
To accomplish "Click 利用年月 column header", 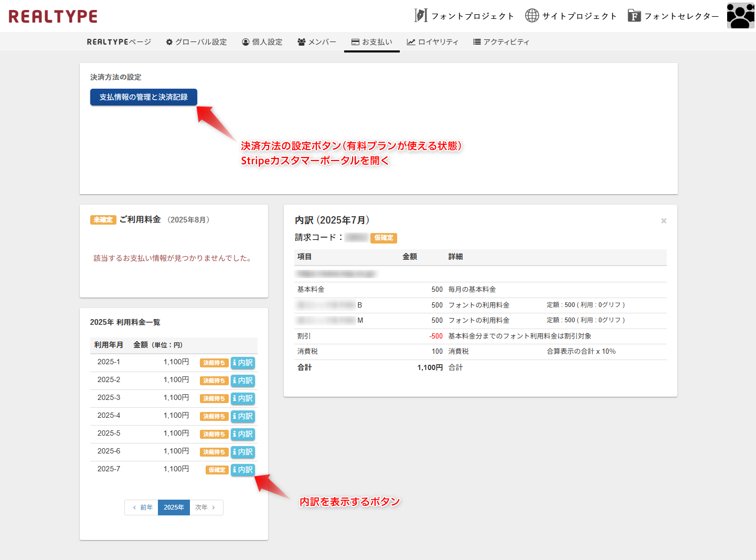I will pyautogui.click(x=109, y=345).
